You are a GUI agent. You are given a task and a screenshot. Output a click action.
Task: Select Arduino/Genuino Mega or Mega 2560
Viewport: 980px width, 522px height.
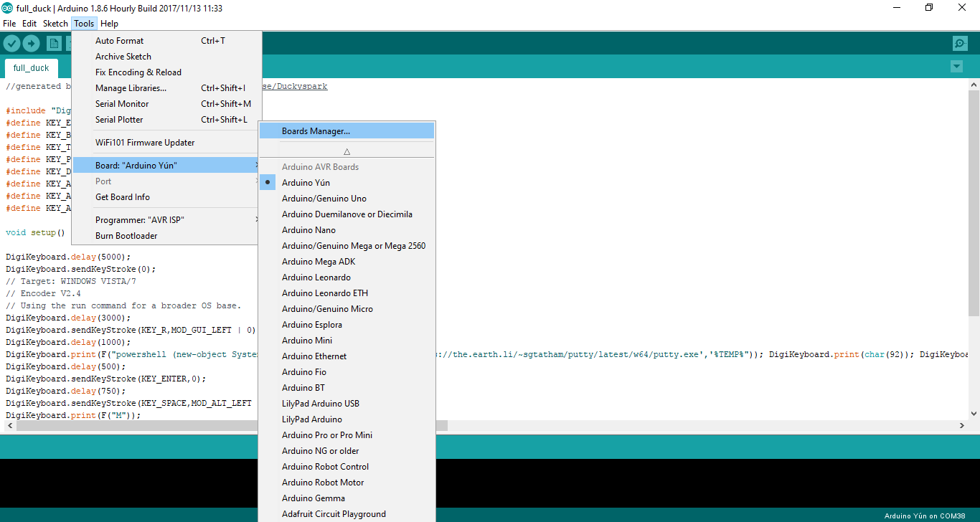[347, 246]
